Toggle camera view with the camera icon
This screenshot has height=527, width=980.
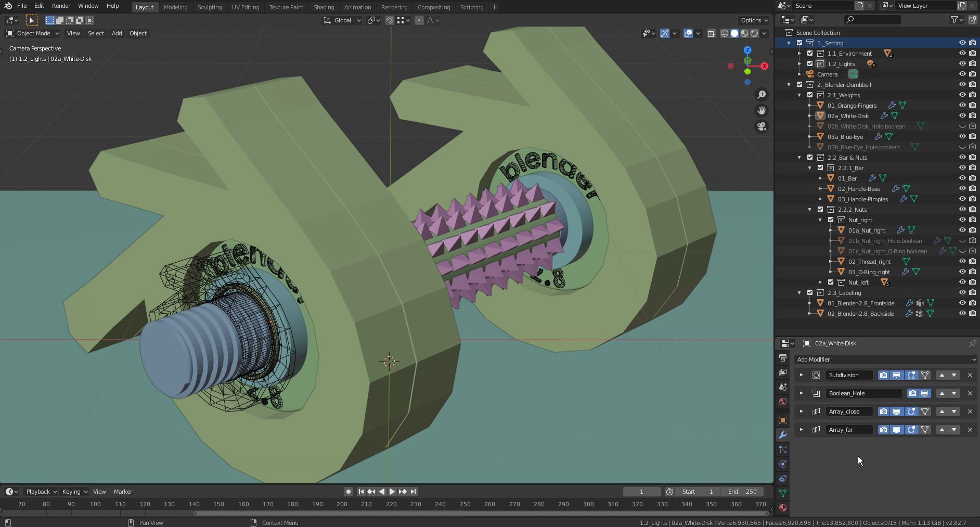pyautogui.click(x=762, y=126)
